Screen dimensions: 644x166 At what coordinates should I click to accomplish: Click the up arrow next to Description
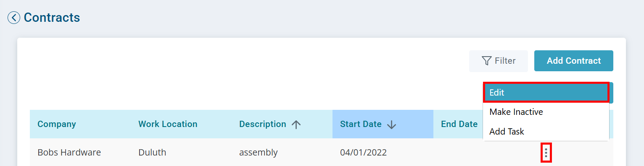click(296, 124)
